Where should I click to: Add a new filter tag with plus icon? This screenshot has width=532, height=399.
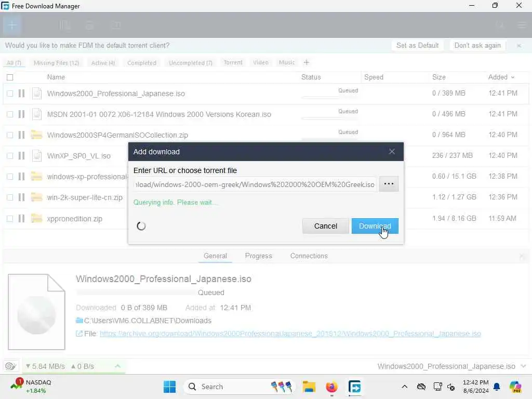click(306, 62)
